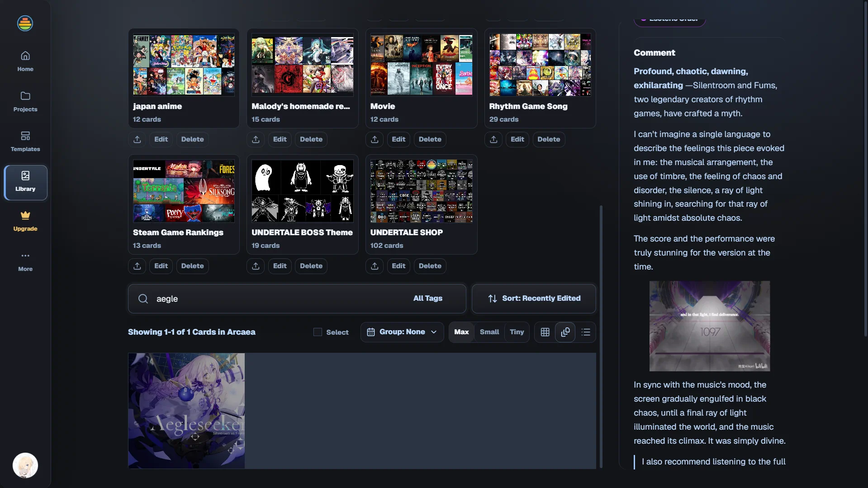Edit the UNDERTALE BOSS Theme collection
The width and height of the screenshot is (868, 488).
pyautogui.click(x=280, y=266)
